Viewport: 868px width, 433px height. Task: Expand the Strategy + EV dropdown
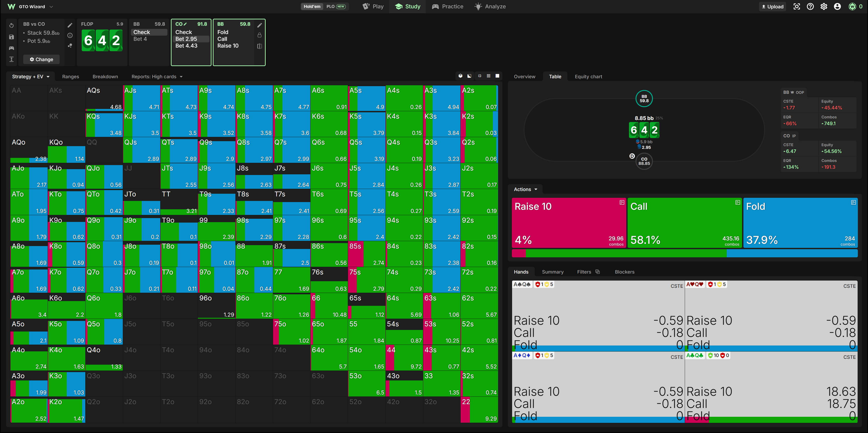[x=31, y=76]
